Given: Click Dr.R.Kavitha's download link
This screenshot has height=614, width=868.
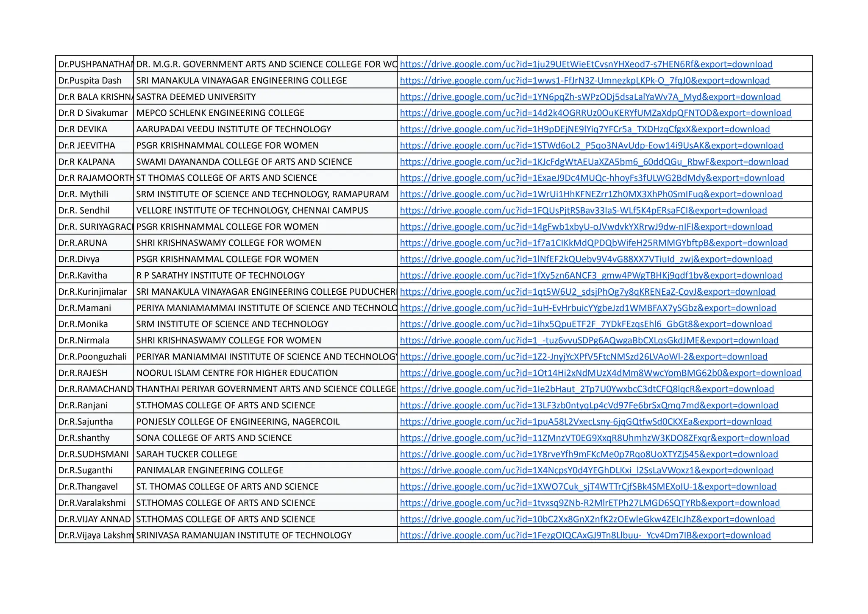Looking at the screenshot, I should point(591,276).
